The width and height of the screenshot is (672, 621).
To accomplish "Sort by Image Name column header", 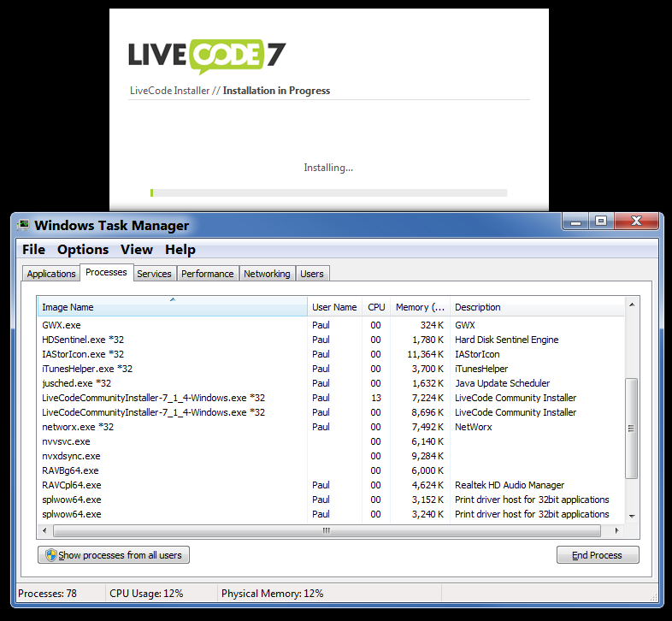I will (x=173, y=306).
